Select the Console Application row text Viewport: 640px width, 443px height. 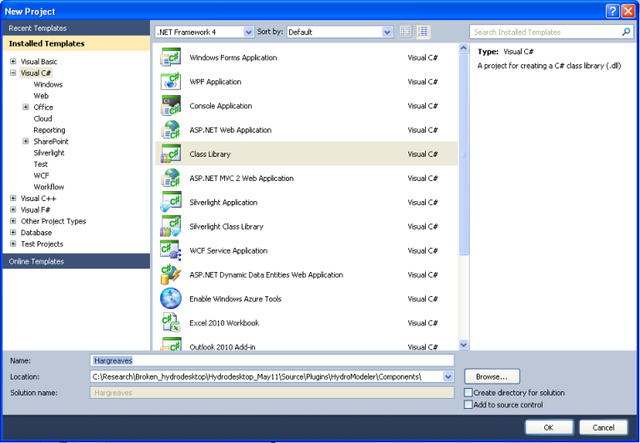pos(221,106)
